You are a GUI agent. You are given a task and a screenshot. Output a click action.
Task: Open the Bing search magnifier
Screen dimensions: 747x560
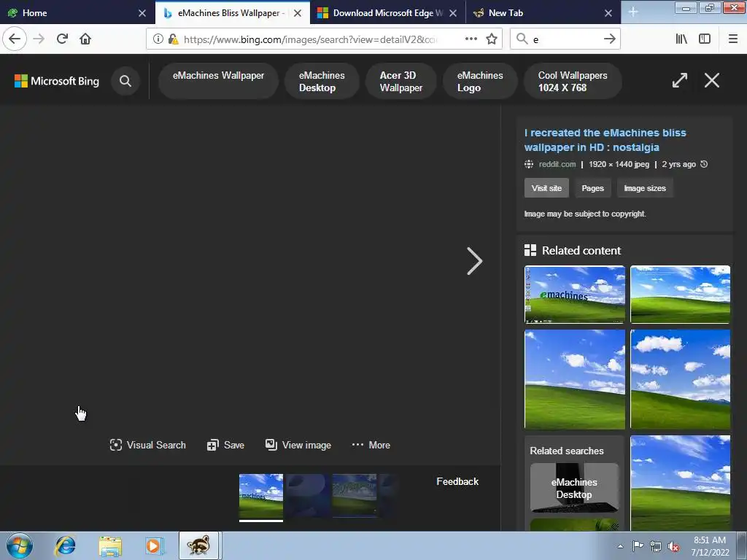pos(125,81)
